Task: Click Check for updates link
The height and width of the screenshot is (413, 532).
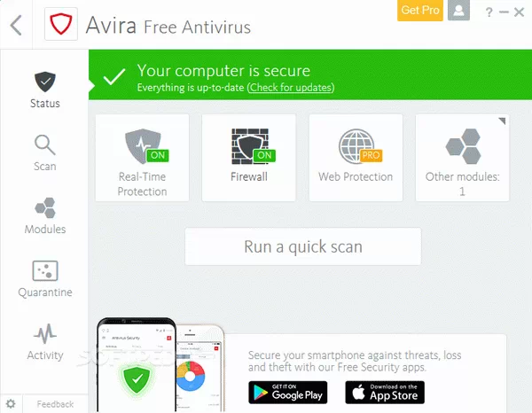Action: pyautogui.click(x=291, y=88)
